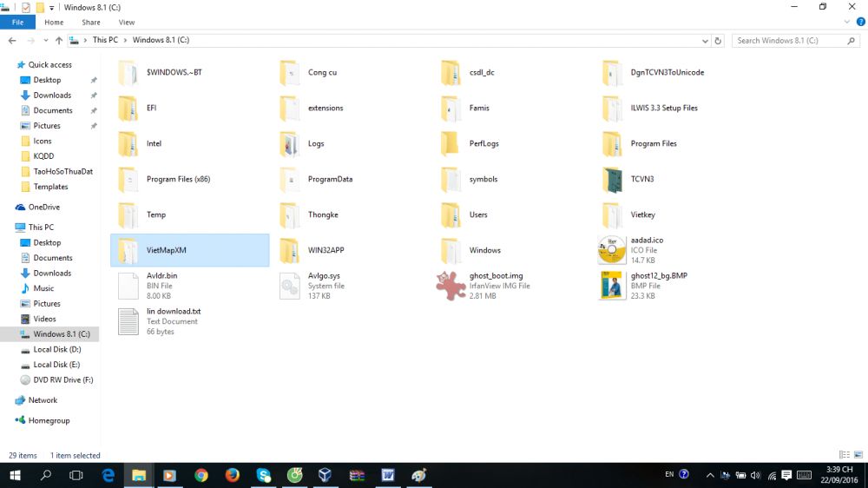Click the TCVN3 folder icon
The image size is (868, 488).
click(612, 180)
